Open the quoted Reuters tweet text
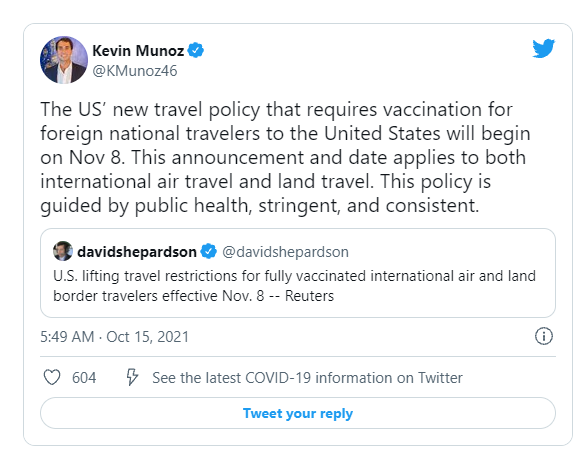 coord(295,286)
